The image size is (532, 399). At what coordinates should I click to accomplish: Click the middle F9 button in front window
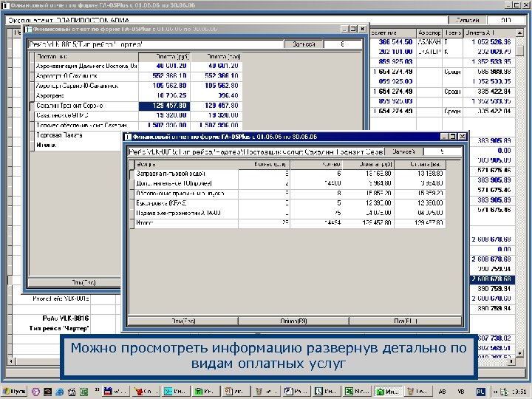pyautogui.click(x=293, y=321)
